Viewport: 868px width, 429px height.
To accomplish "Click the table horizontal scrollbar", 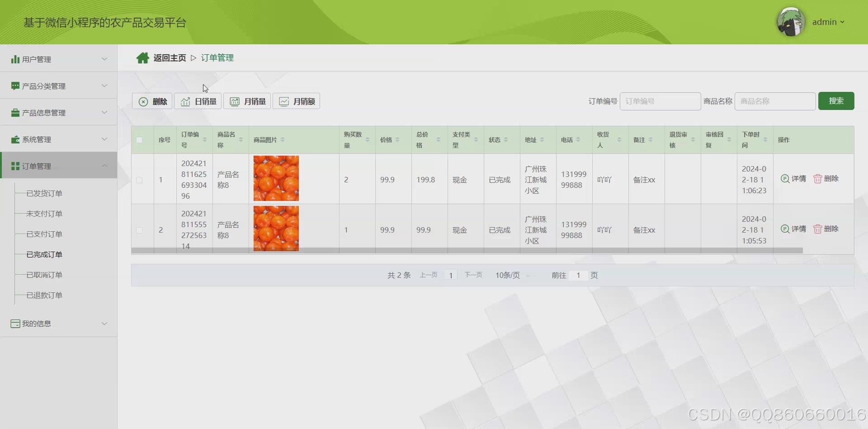I will click(467, 250).
